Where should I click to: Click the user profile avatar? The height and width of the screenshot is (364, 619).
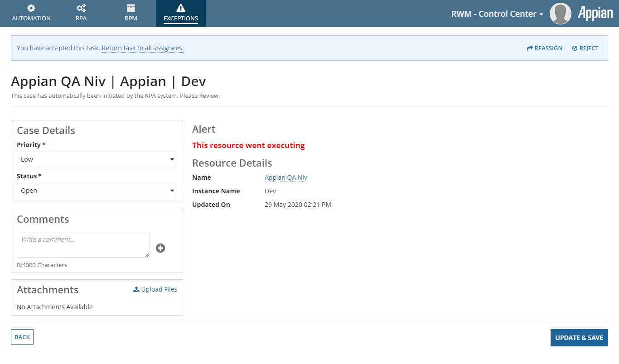point(560,14)
